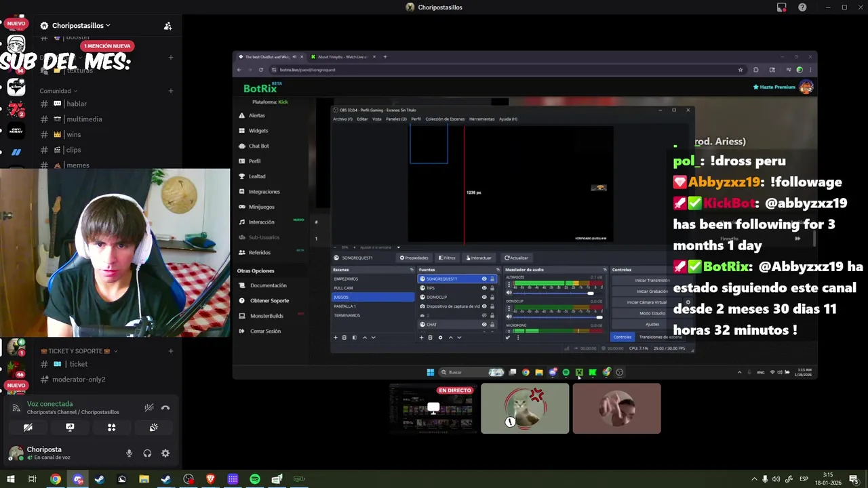The height and width of the screenshot is (488, 868).
Task: Open a new tab in shared browser
Action: [x=384, y=57]
